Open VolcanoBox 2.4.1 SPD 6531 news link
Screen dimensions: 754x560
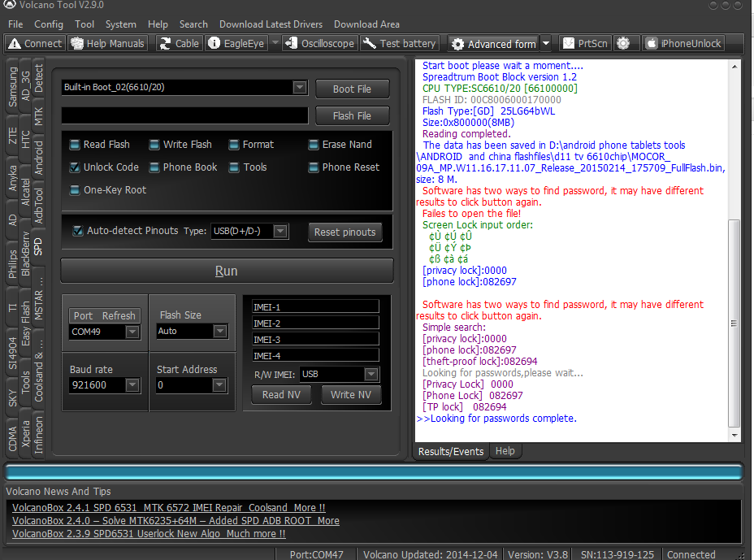[x=168, y=507]
